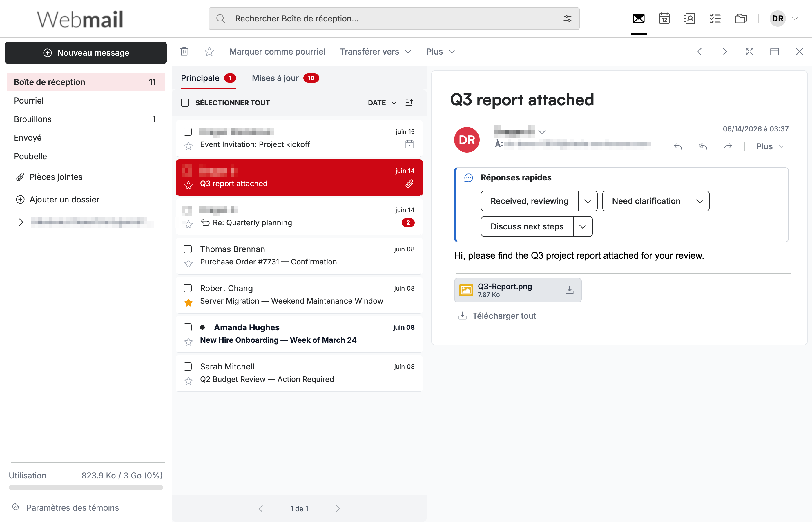Unstar the Server Migration email
The image size is (812, 522).
click(188, 303)
